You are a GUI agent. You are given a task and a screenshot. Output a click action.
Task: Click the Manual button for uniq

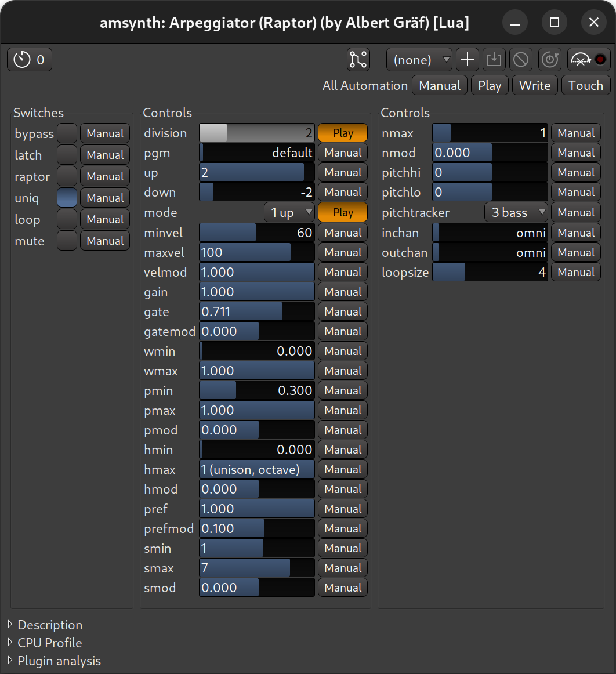click(105, 198)
